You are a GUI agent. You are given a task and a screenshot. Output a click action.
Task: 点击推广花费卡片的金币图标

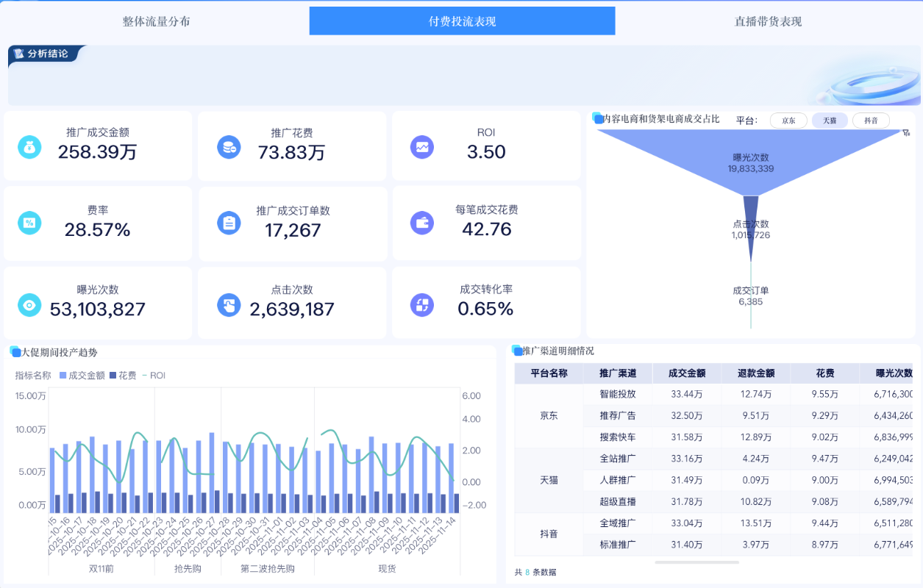pos(229,146)
